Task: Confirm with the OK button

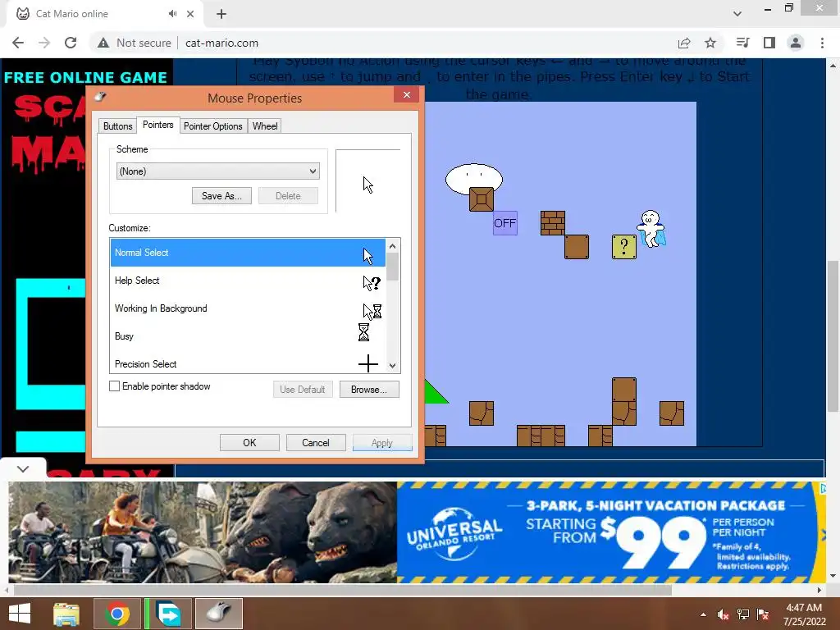Action: [x=249, y=443]
